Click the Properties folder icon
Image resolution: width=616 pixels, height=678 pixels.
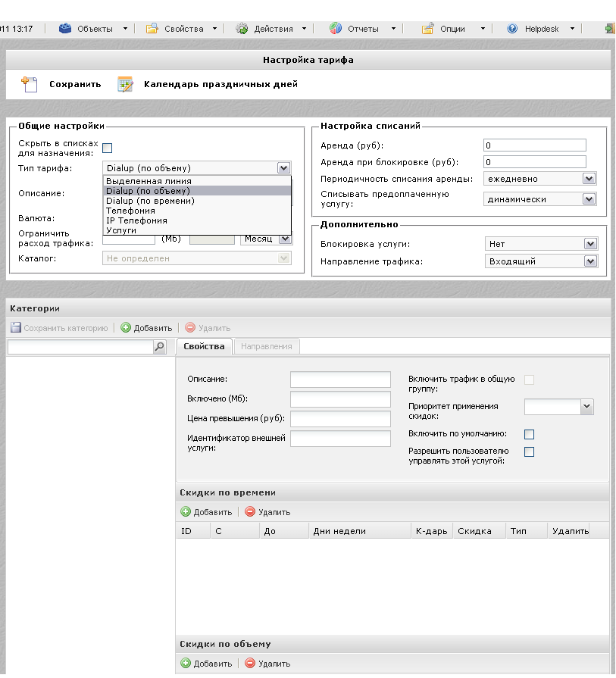coord(152,29)
